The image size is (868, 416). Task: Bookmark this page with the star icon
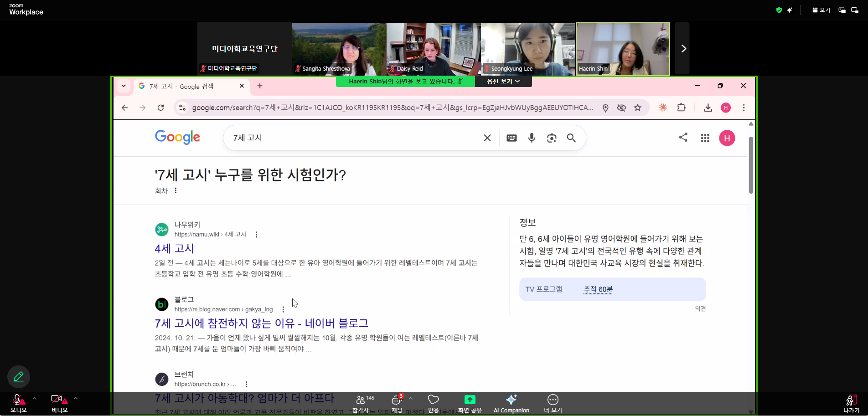point(637,108)
